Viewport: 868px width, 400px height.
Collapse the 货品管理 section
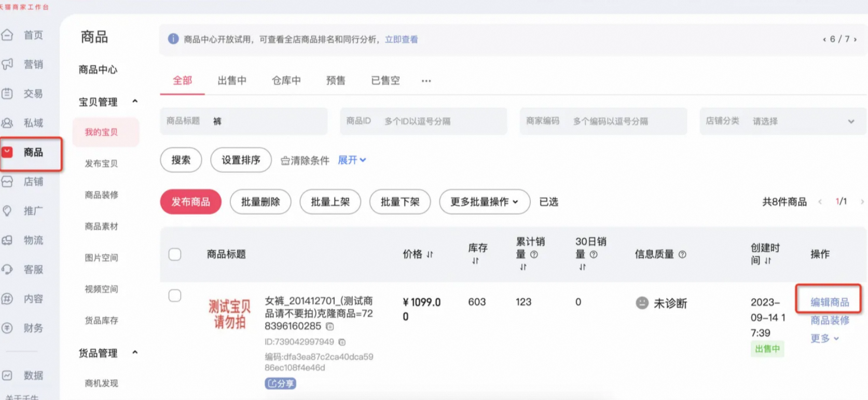click(135, 352)
